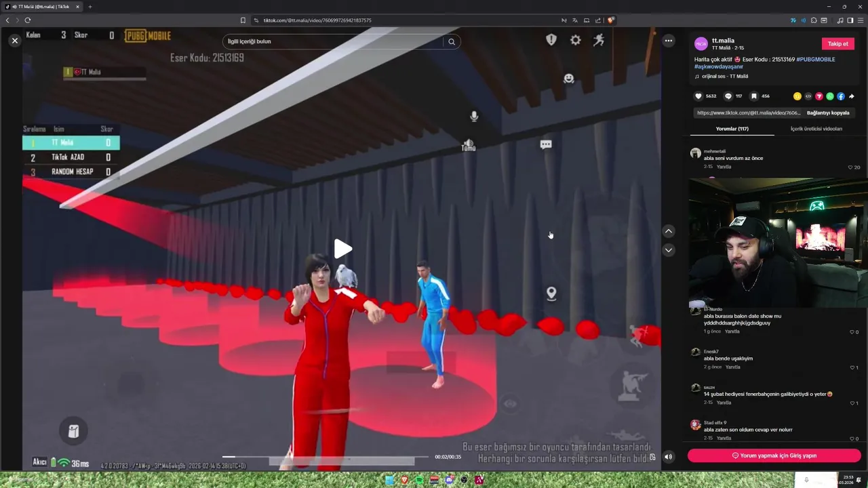This screenshot has height=488, width=868.
Task: Open Brave browser from taskbar
Action: (x=405, y=480)
